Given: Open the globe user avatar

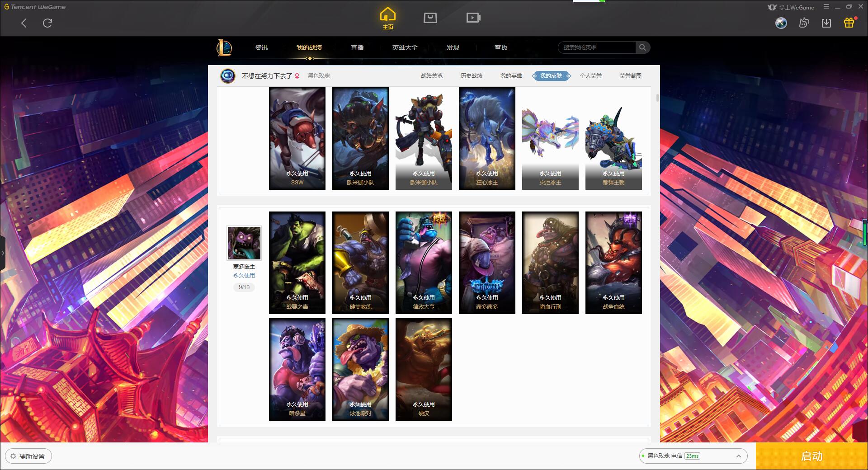Looking at the screenshot, I should pos(781,23).
